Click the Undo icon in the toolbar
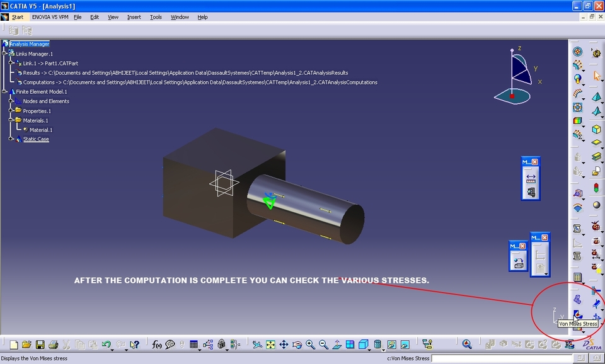The height and width of the screenshot is (364, 605). pyautogui.click(x=107, y=344)
